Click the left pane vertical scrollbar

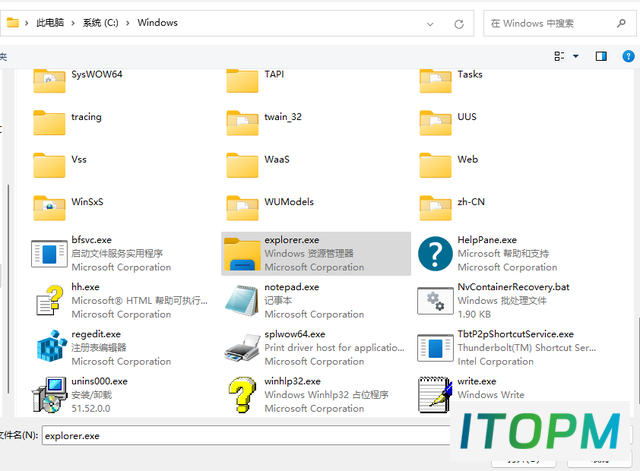click(8, 289)
